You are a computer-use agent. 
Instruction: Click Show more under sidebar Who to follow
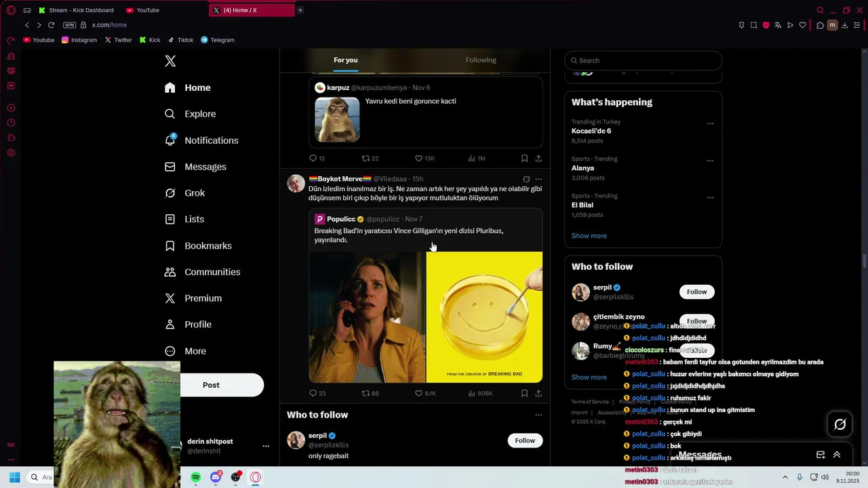pos(589,378)
